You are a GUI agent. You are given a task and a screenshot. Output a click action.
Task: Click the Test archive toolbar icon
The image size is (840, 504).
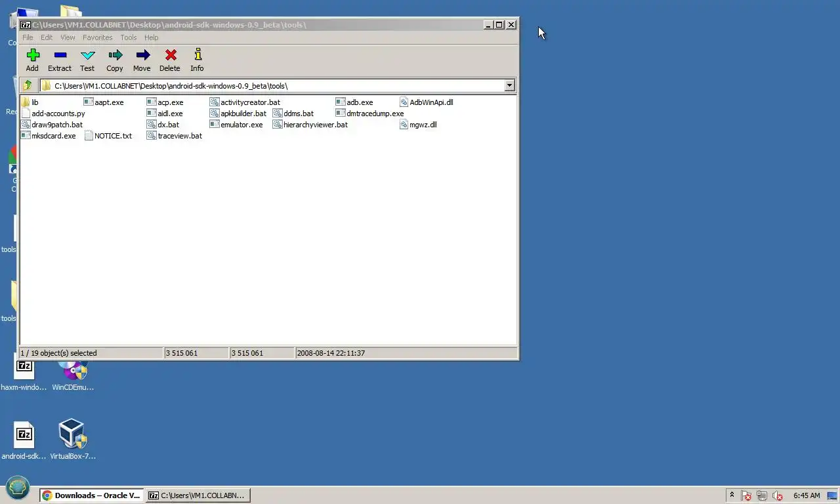87,55
